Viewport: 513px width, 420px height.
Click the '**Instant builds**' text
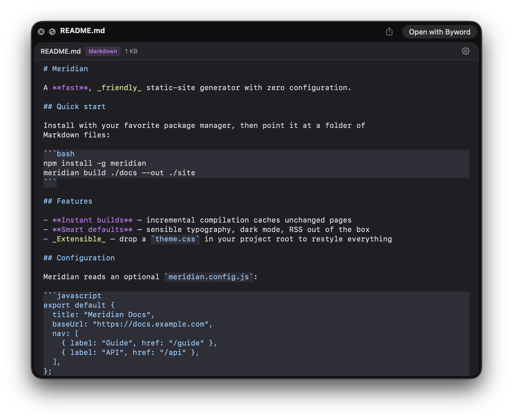[x=92, y=220]
